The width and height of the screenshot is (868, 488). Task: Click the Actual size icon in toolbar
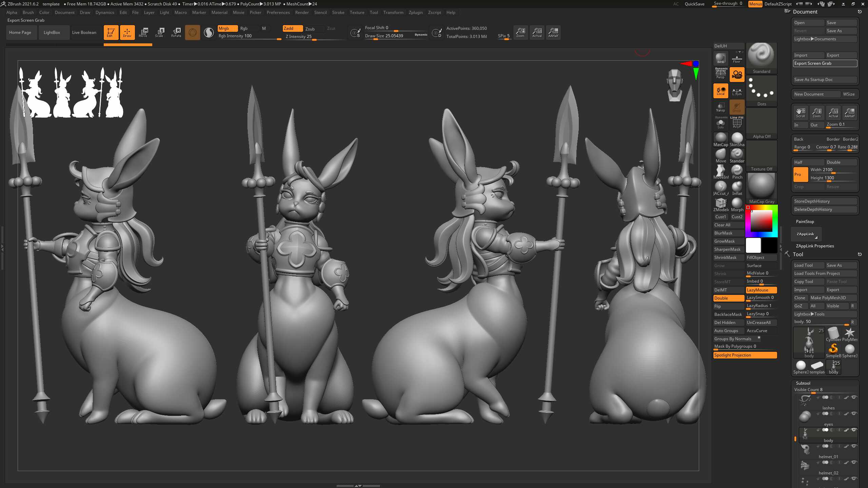click(x=537, y=33)
